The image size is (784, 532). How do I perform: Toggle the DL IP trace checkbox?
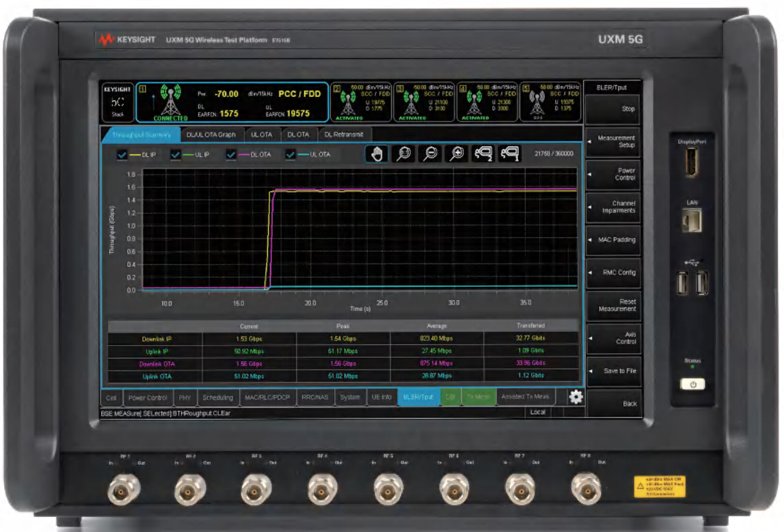[122, 155]
